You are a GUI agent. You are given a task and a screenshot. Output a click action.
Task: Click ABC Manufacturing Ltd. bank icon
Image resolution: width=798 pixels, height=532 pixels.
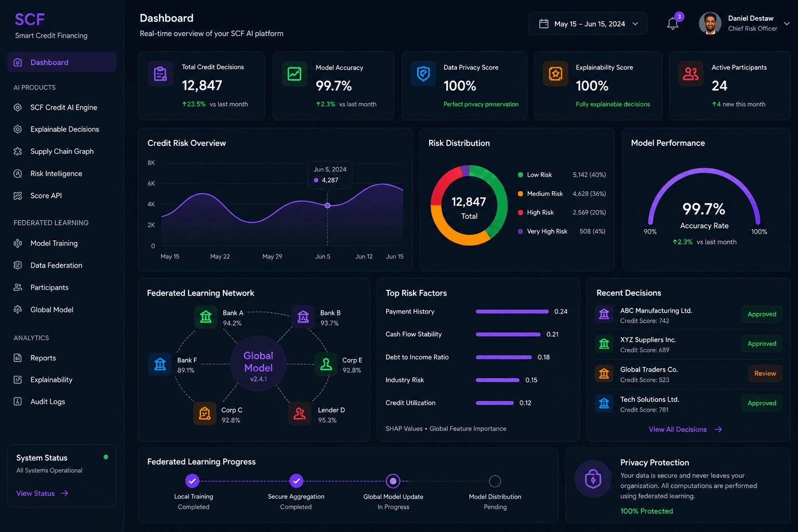(604, 314)
